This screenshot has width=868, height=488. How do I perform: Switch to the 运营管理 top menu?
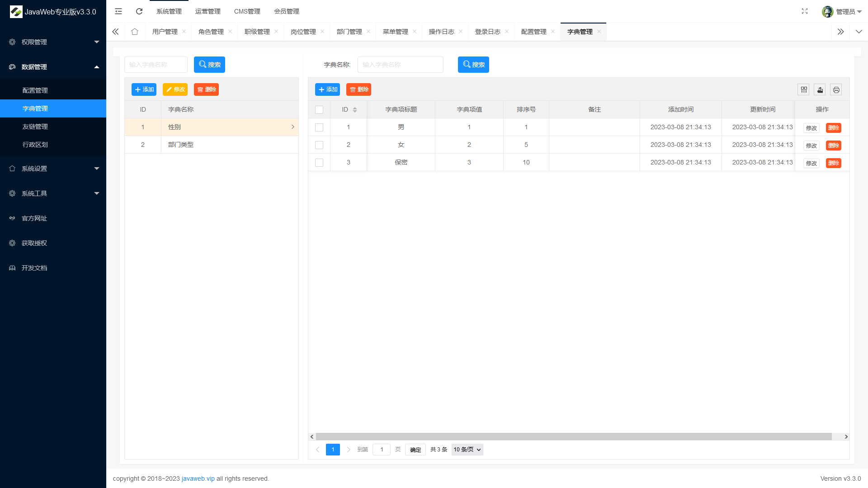pyautogui.click(x=208, y=11)
